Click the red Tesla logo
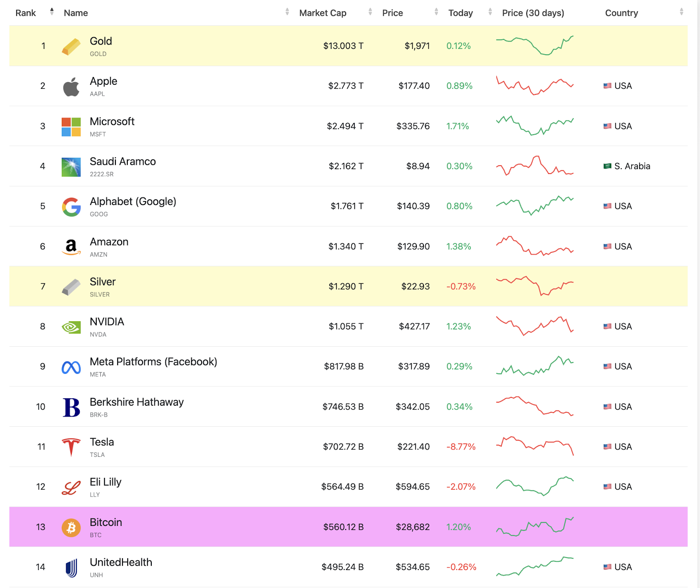The image size is (700, 588). click(x=71, y=447)
